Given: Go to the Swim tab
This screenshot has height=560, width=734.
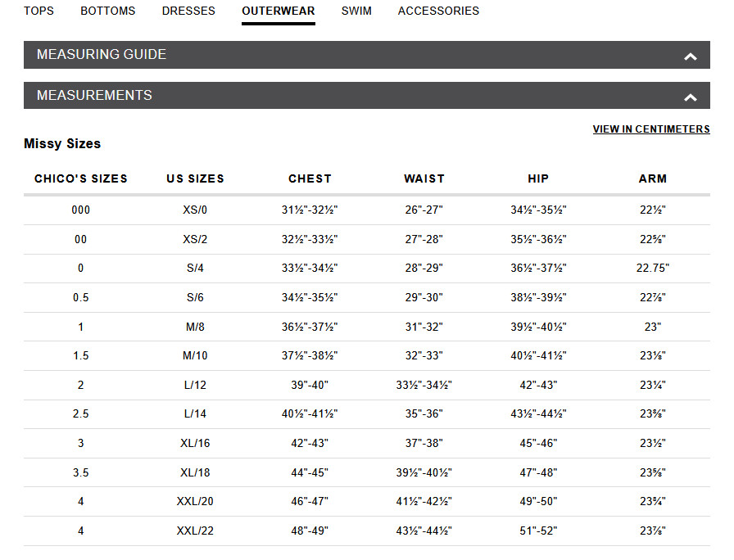Looking at the screenshot, I should tap(356, 11).
